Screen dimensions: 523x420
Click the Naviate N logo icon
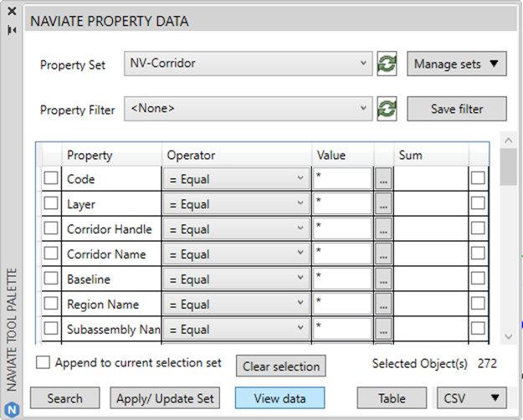click(12, 409)
